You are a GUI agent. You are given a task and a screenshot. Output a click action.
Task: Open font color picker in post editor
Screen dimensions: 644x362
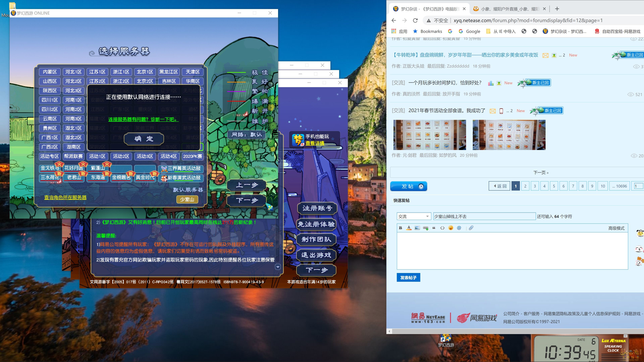click(x=409, y=228)
